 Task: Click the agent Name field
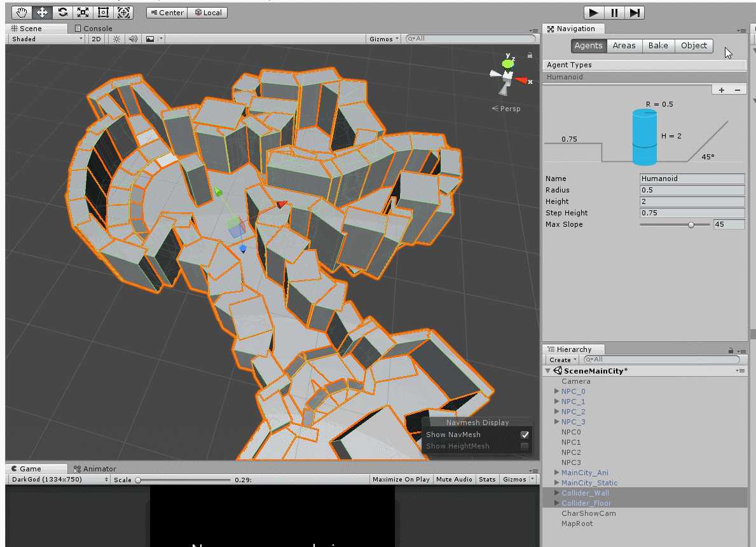pos(692,179)
